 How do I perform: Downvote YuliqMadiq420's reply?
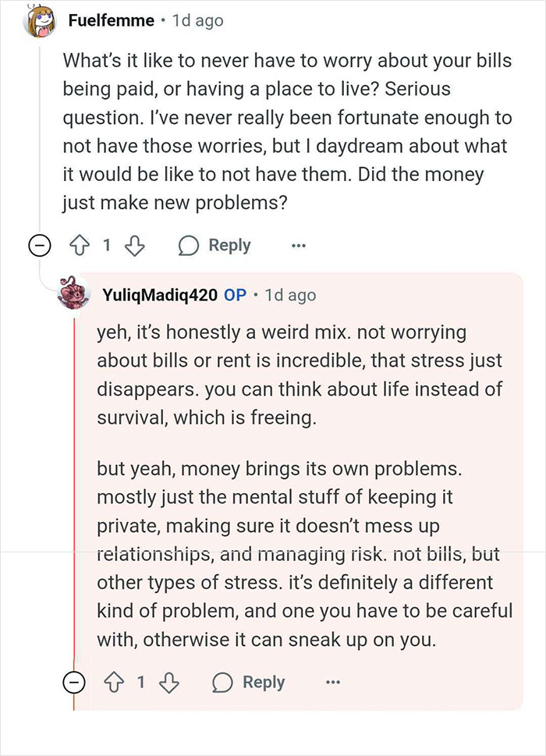pos(169,683)
